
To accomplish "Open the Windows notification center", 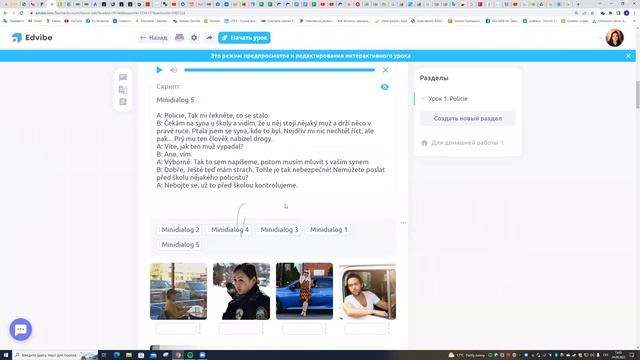I will click(x=632, y=355).
